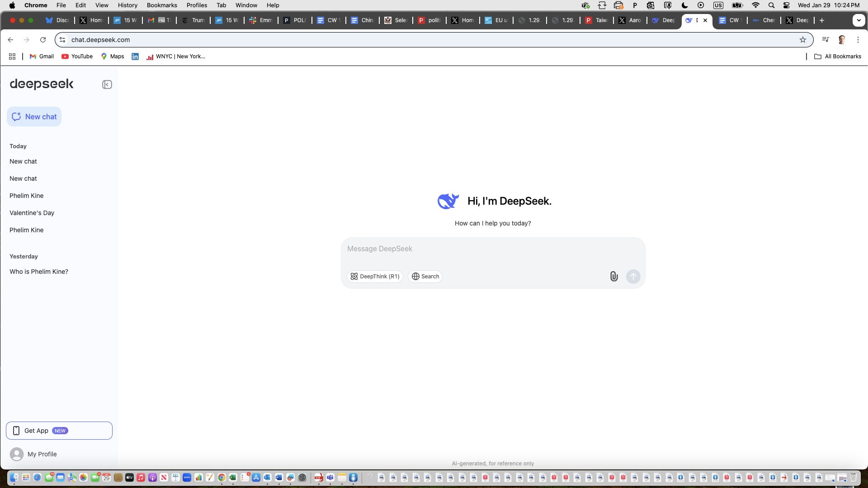Click the Get App button
This screenshot has height=488, width=868.
click(59, 431)
